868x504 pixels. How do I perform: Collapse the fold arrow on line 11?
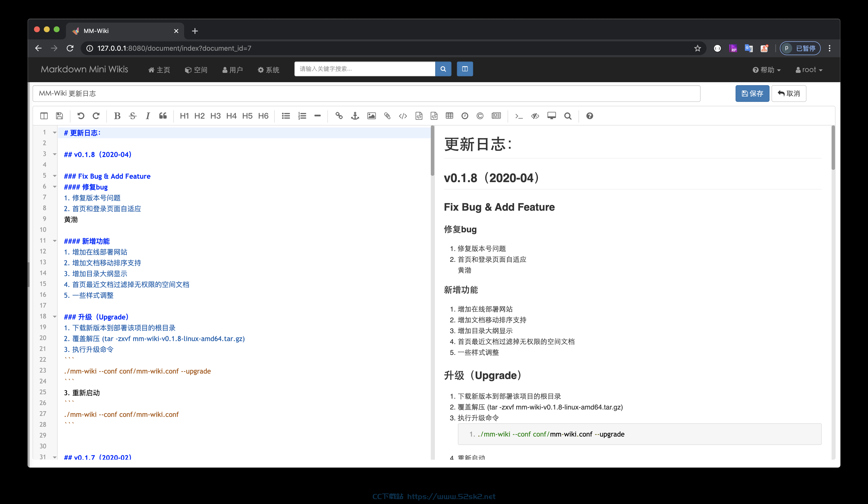(54, 241)
